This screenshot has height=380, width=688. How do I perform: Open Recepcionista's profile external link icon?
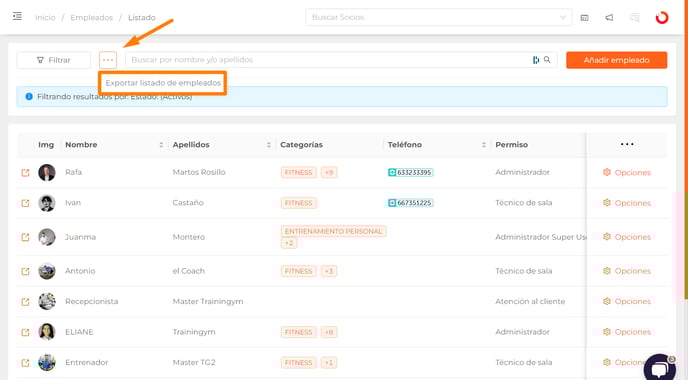pos(25,302)
